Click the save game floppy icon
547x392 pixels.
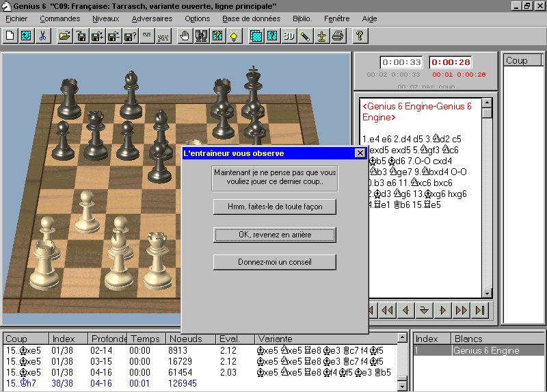(81, 36)
